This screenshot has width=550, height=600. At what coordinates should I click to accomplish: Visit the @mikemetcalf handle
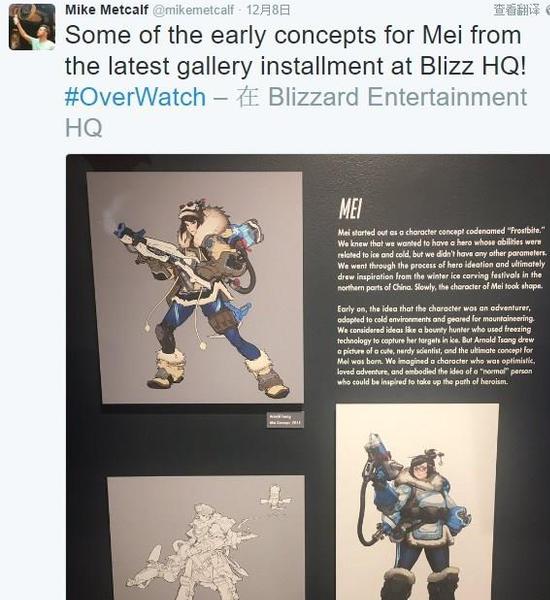[193, 10]
